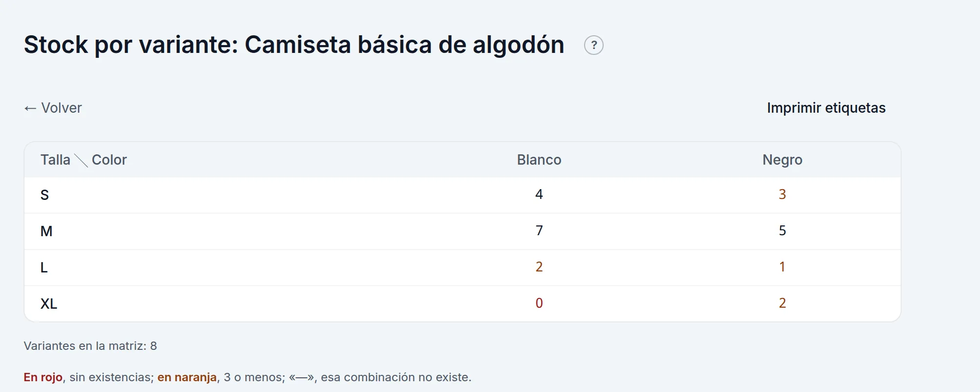Open stock cell S Negro showing 3
980x392 pixels.
click(x=782, y=195)
